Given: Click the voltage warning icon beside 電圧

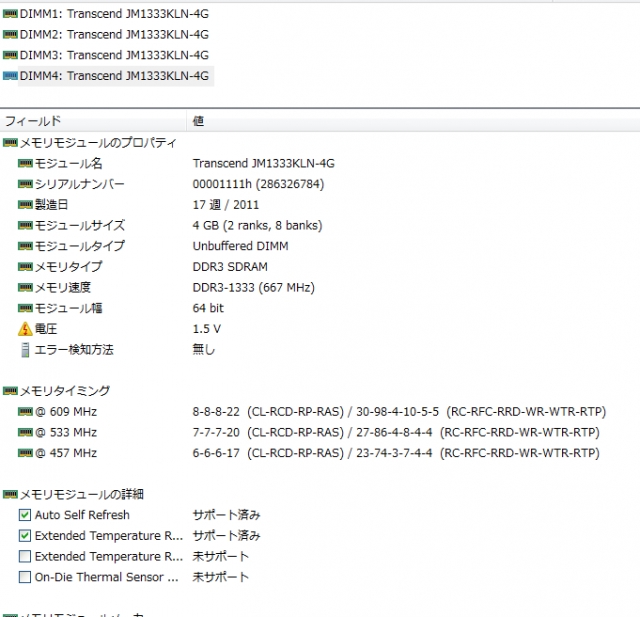Looking at the screenshot, I should 25,329.
